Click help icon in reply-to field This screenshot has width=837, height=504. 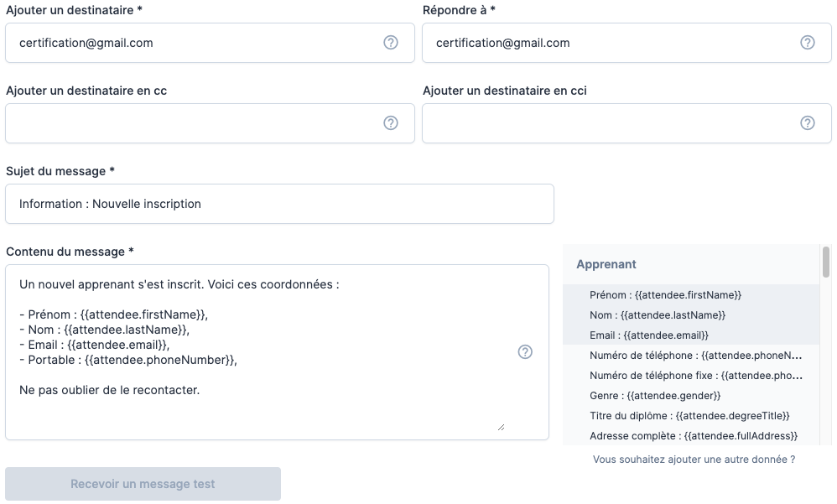[808, 43]
